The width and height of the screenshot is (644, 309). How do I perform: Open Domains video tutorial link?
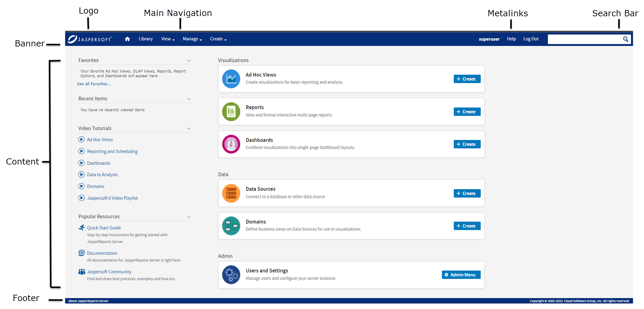point(96,186)
